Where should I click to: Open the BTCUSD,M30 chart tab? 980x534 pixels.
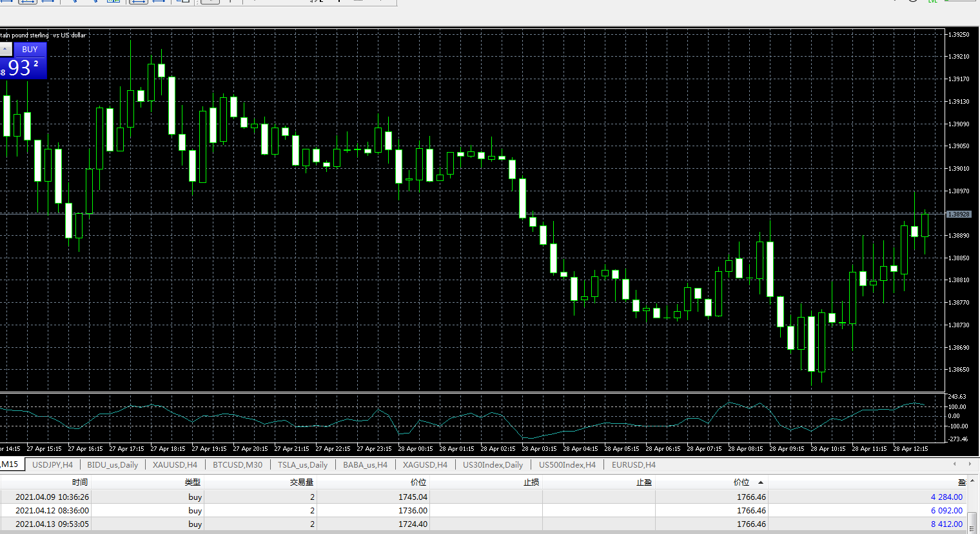238,465
